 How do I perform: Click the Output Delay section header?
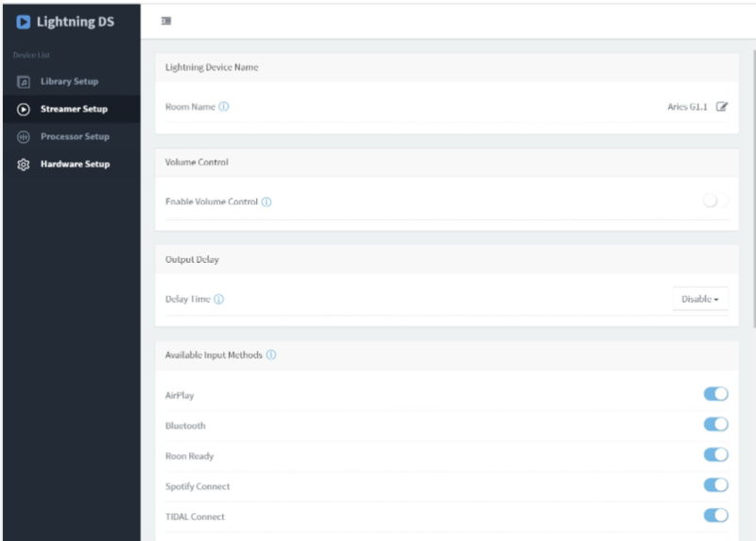192,260
